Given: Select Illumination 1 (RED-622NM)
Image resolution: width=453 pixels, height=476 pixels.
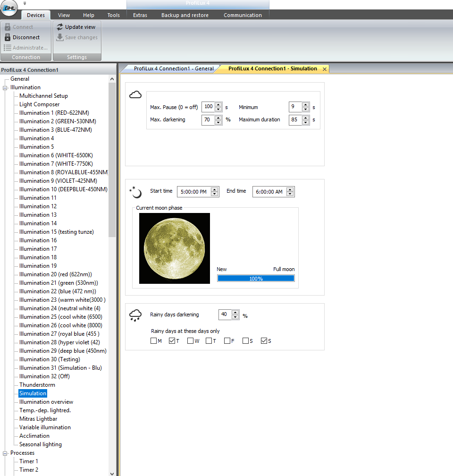Looking at the screenshot, I should pos(54,112).
